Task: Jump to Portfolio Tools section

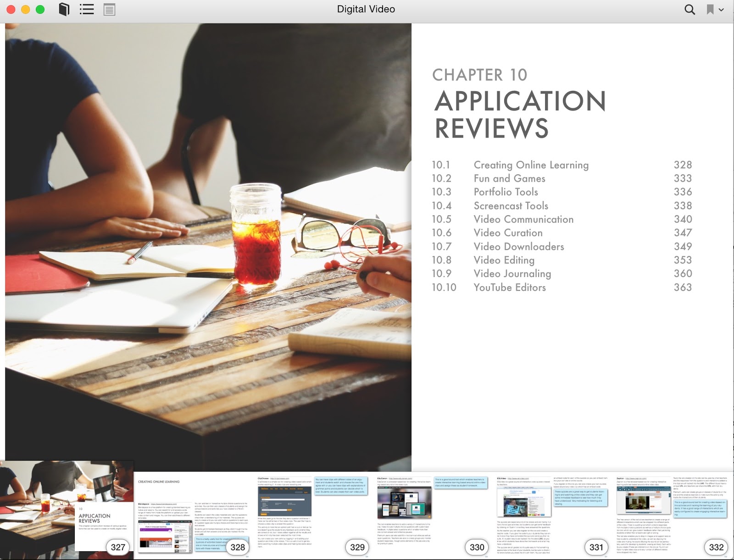Action: [506, 192]
